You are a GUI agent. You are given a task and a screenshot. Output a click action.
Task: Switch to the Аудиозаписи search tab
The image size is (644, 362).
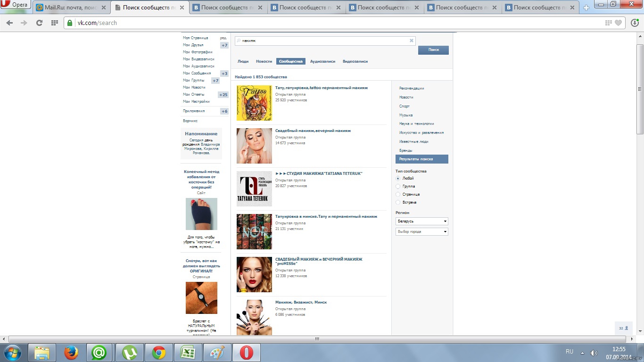pyautogui.click(x=322, y=61)
